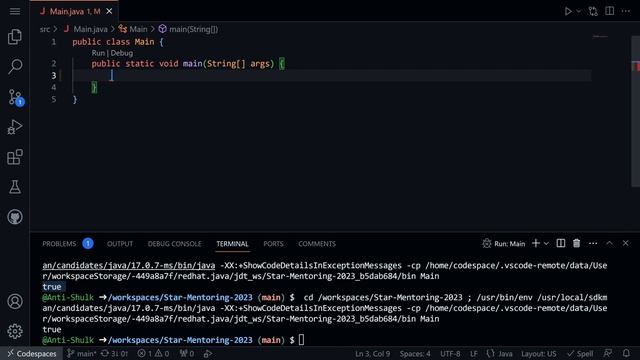Click the Codespaces remote indicator

(31, 353)
